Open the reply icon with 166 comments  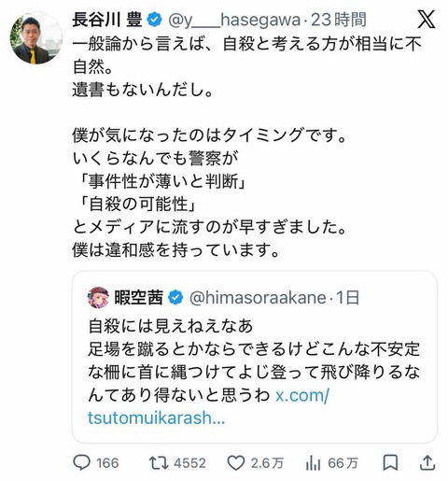pyautogui.click(x=82, y=462)
